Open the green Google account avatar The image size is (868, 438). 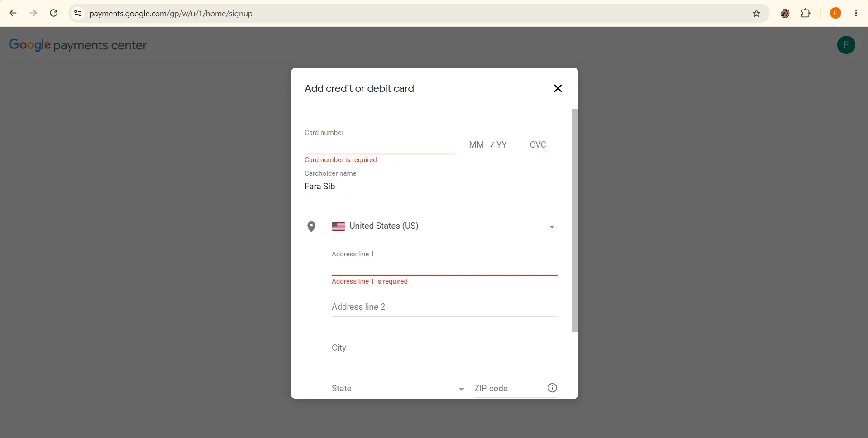[x=846, y=45]
